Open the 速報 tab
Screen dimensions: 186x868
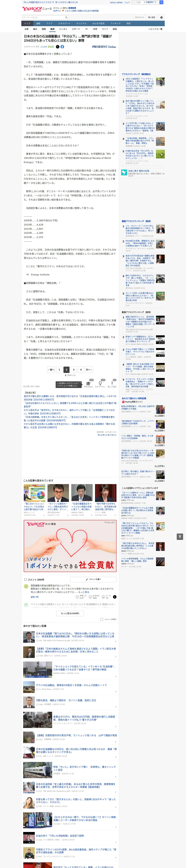[38, 24]
